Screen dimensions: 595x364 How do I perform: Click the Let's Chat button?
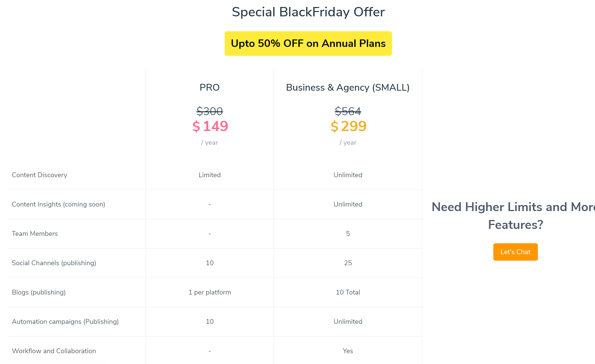coord(515,252)
